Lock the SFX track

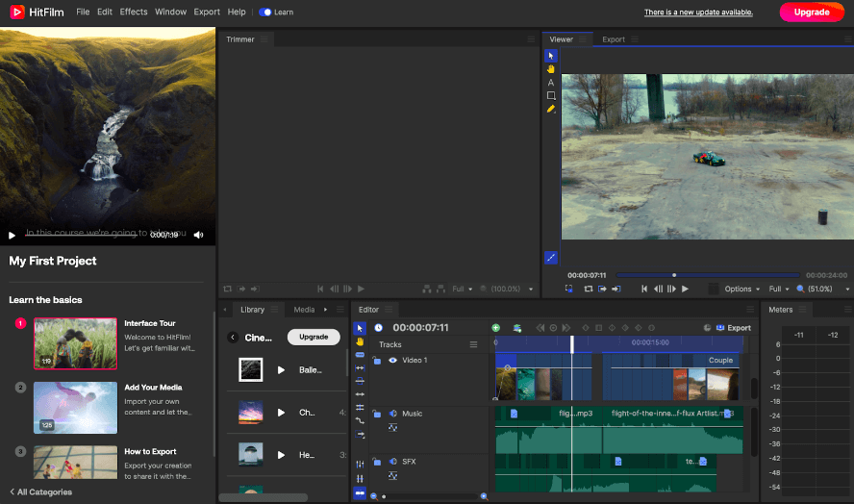tap(376, 462)
